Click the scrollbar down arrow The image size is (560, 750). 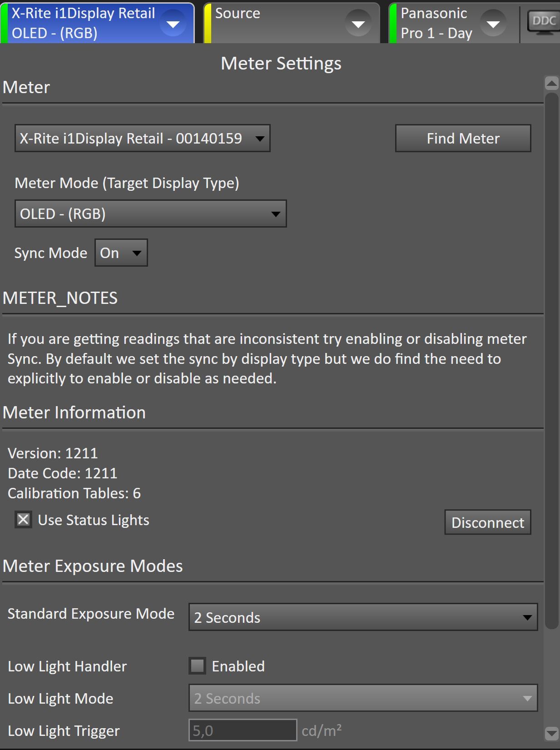[x=551, y=732]
